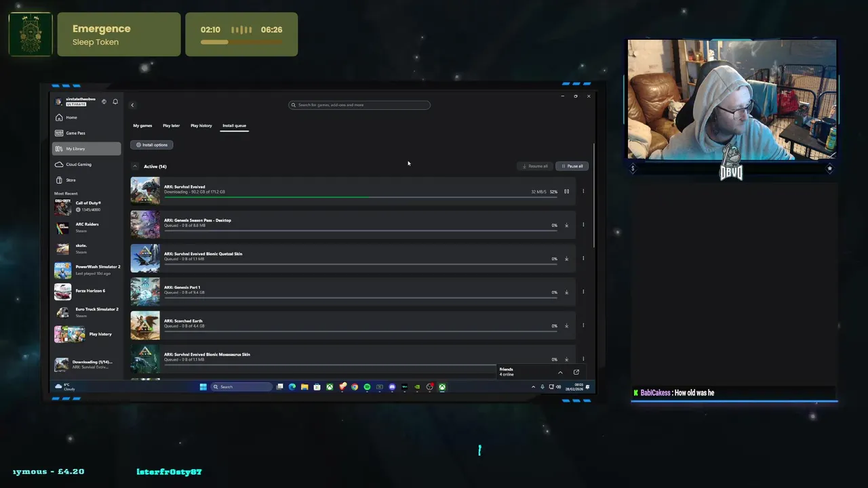Open the Windows Start button
Viewport: 868px width, 488px height.
click(203, 387)
